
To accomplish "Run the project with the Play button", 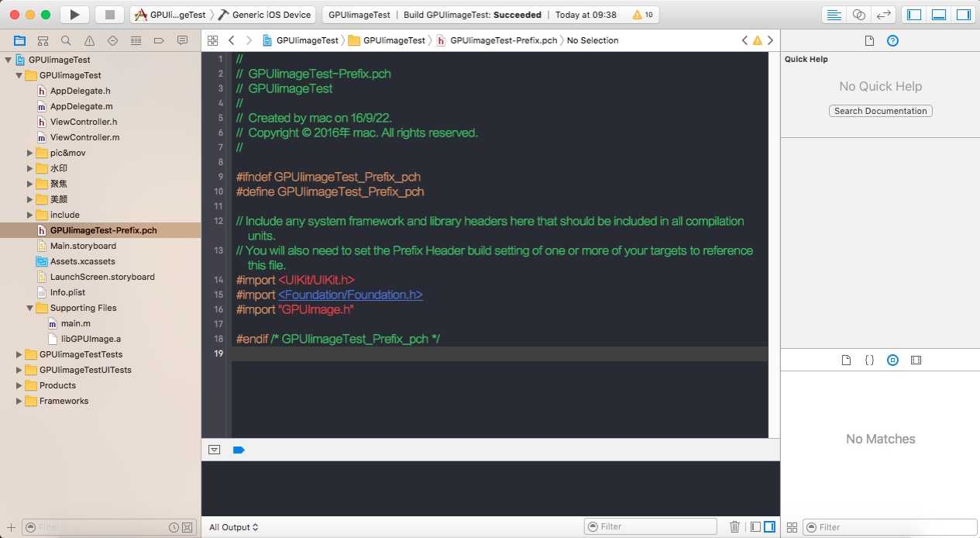I will [x=74, y=14].
